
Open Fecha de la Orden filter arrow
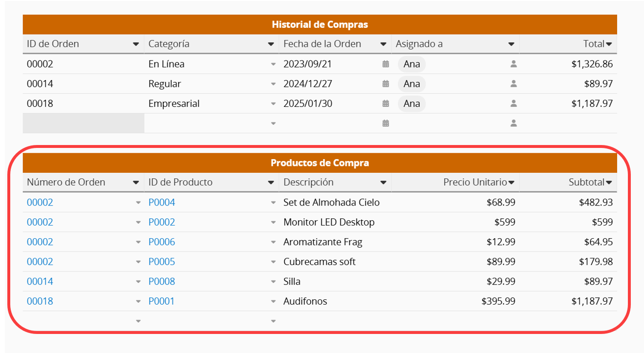click(383, 44)
